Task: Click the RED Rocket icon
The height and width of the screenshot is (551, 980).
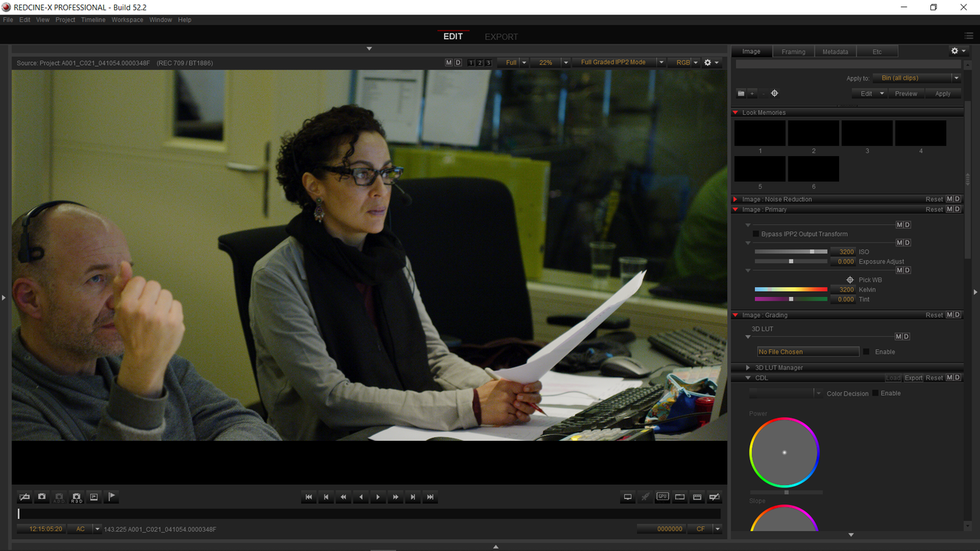Action: pos(645,497)
